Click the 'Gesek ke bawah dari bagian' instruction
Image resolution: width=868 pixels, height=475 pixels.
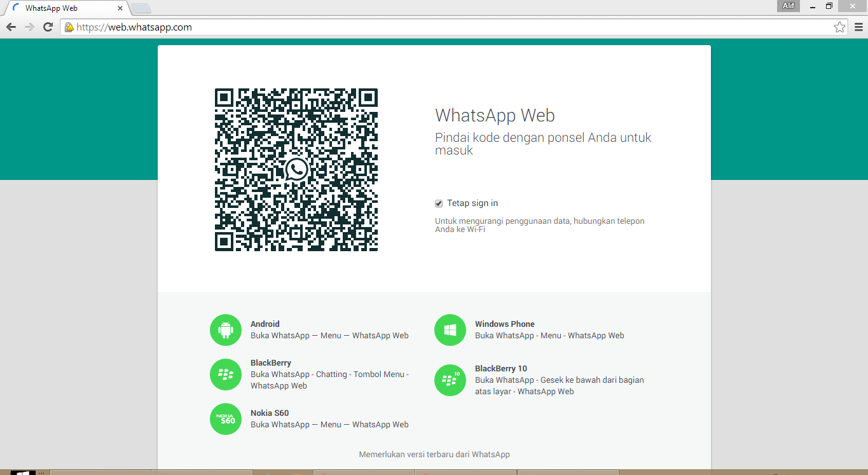click(x=560, y=386)
